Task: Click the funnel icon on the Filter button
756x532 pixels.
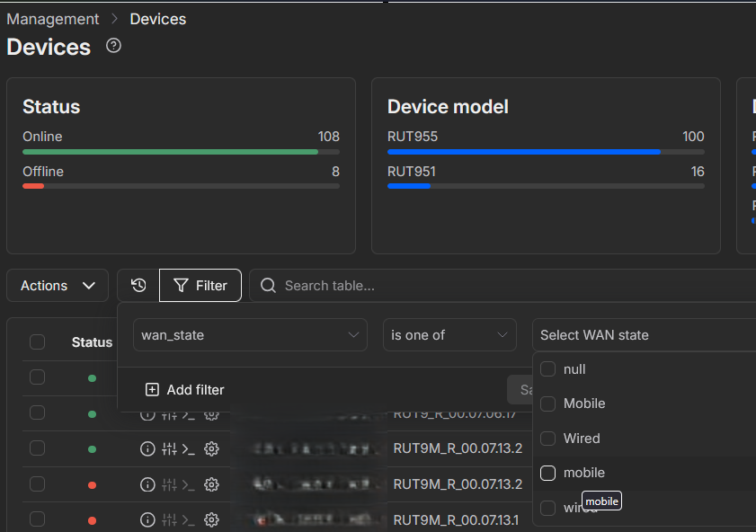Action: pyautogui.click(x=181, y=285)
